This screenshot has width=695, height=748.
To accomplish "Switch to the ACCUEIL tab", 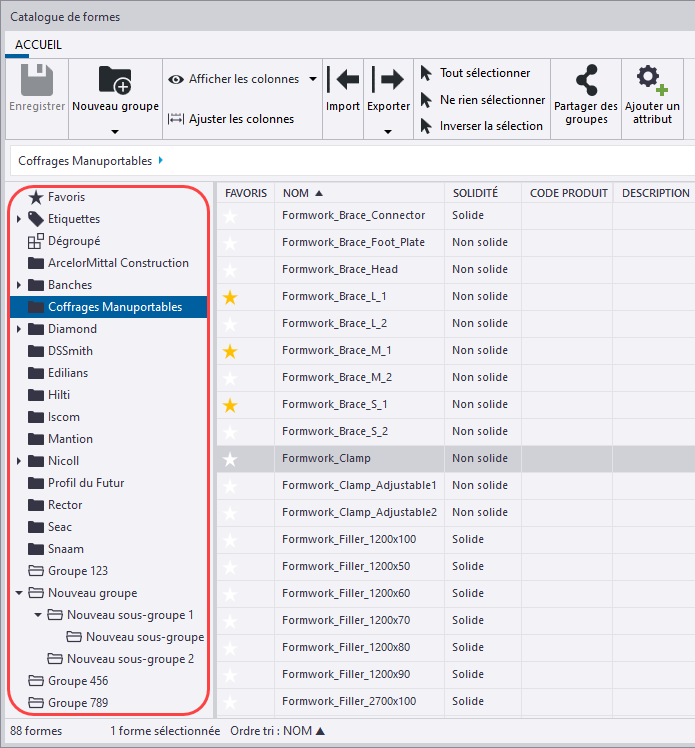I will (39, 45).
